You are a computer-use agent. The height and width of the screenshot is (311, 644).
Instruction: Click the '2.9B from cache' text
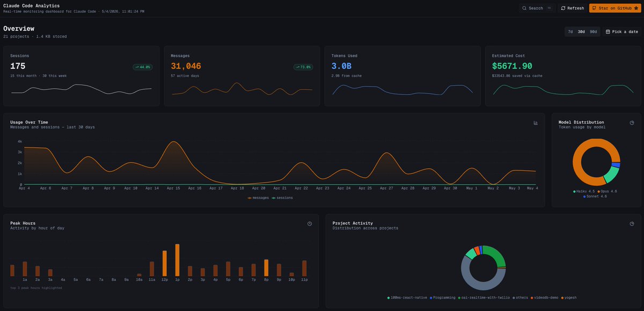point(347,76)
